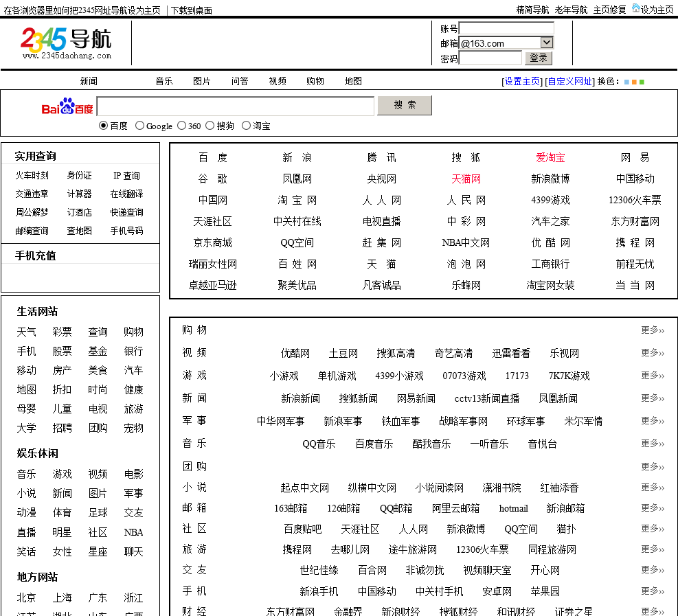Expand 更多 in the 音乐 row
The height and width of the screenshot is (616, 678).
653,443
